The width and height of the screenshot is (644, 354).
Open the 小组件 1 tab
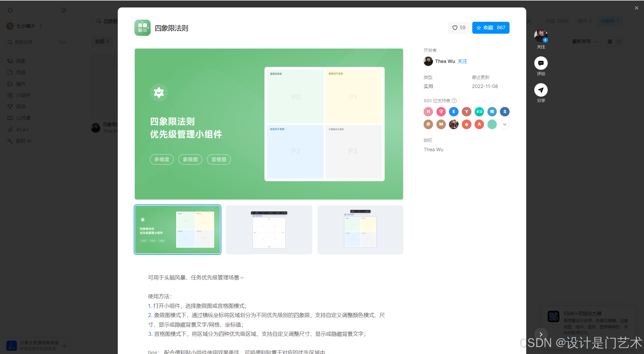(609, 21)
